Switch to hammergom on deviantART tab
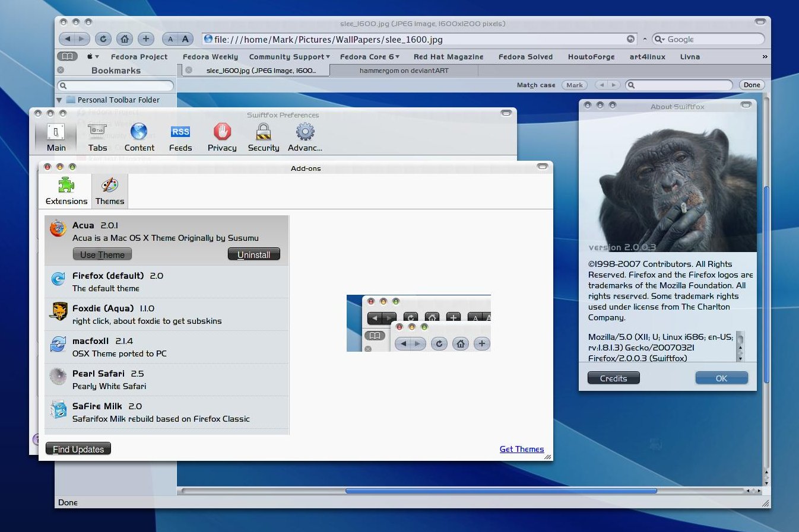Screen dimensions: 799x532 (404, 70)
